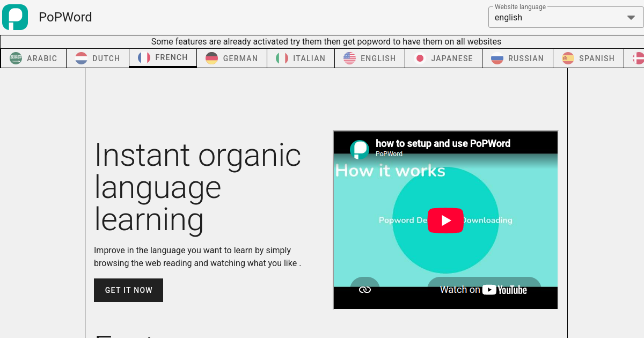Click the 'Instant organic language learning' heading
The image size is (644, 338).
click(x=197, y=187)
